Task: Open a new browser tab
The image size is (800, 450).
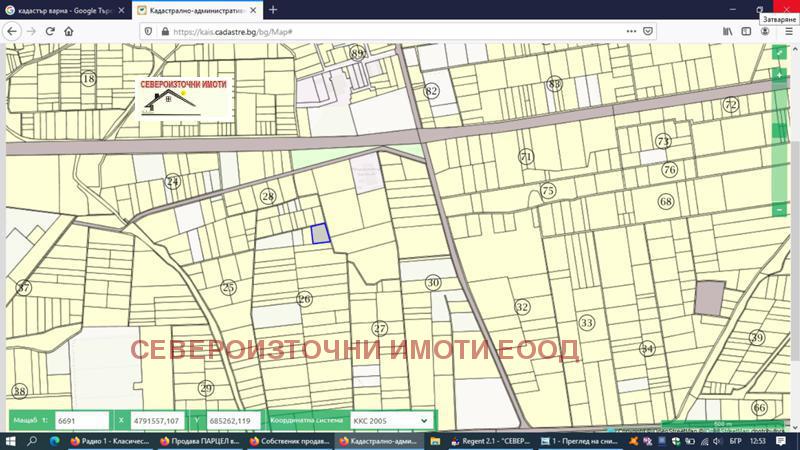Action: pyautogui.click(x=273, y=10)
